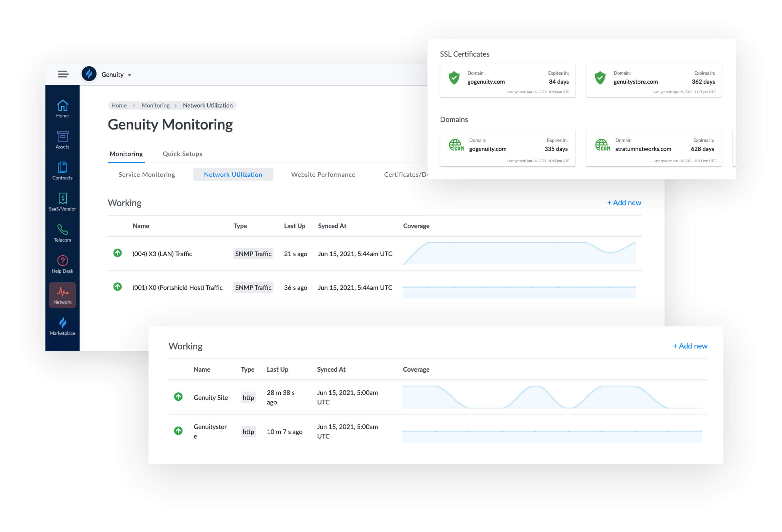Select the Service Monitoring sub-tab

pos(147,175)
